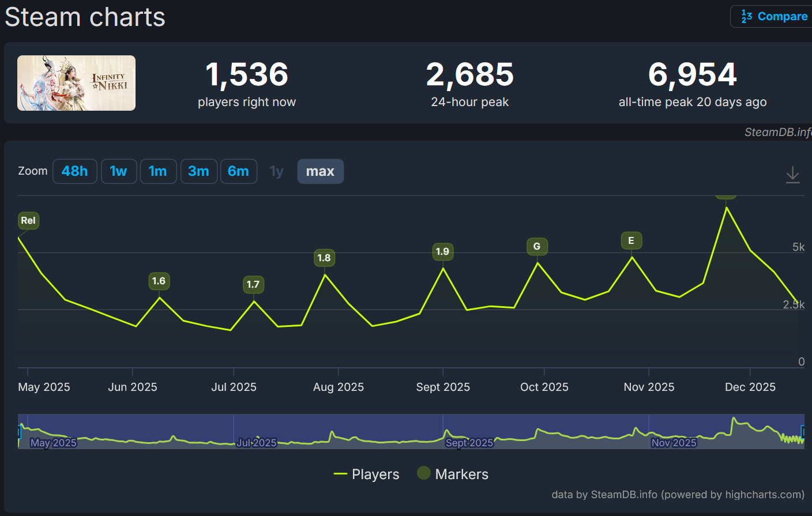Screen dimensions: 812x516
Task: Select the max zoom range
Action: point(320,171)
